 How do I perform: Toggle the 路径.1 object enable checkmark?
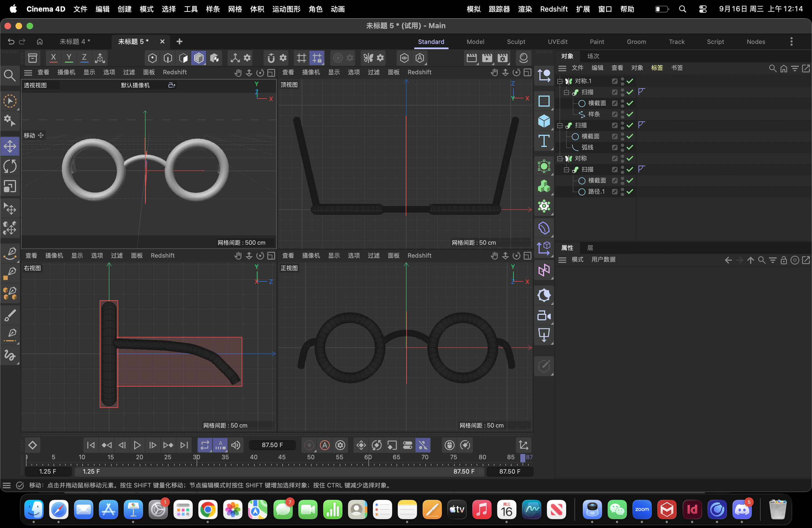[x=630, y=192]
